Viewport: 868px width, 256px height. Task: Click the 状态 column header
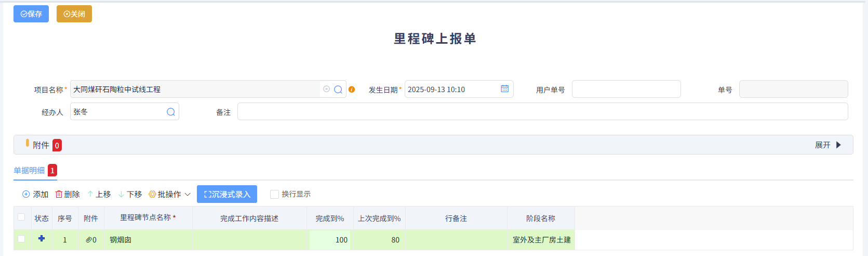pos(42,219)
